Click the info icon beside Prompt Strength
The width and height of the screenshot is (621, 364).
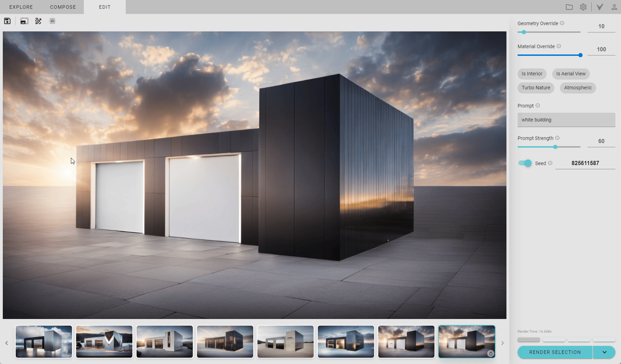[x=557, y=138]
